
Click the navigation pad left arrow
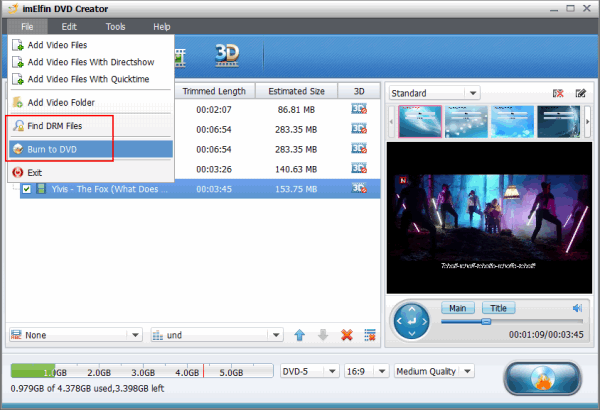click(399, 321)
